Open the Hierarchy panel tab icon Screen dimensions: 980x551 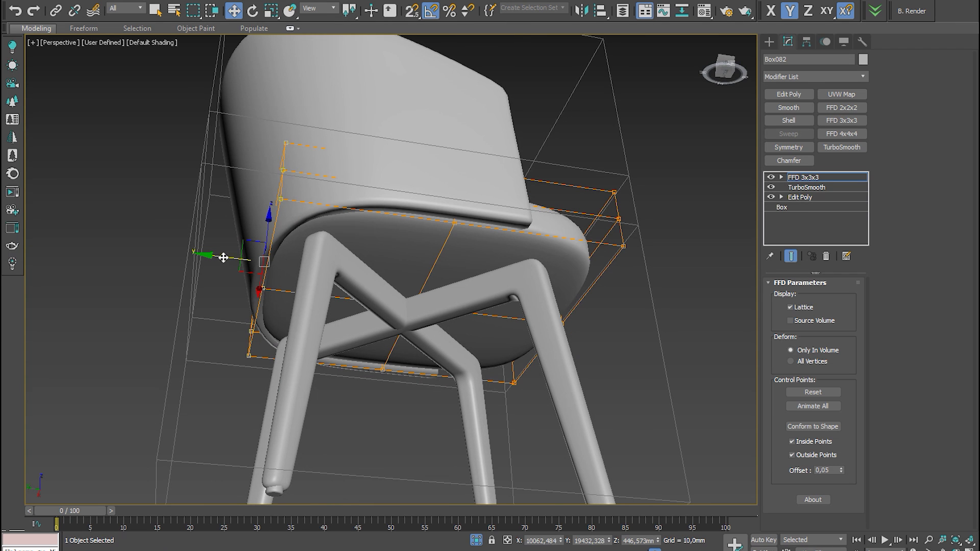click(x=806, y=42)
